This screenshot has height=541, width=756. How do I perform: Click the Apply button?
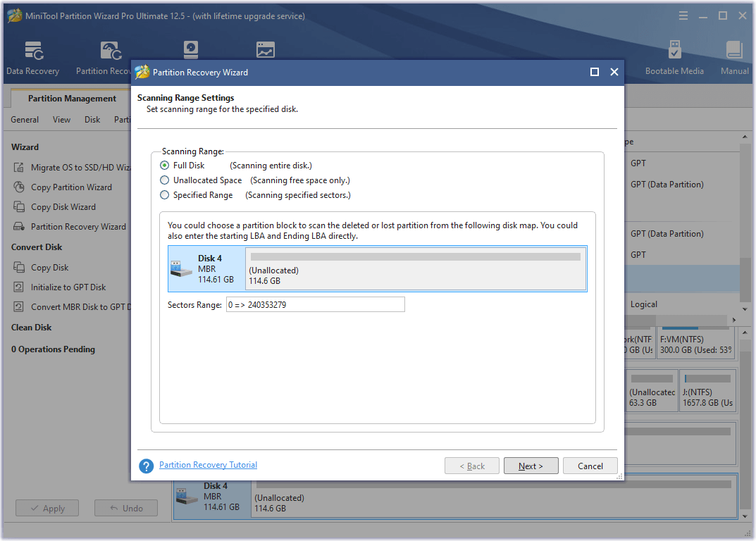(47, 508)
